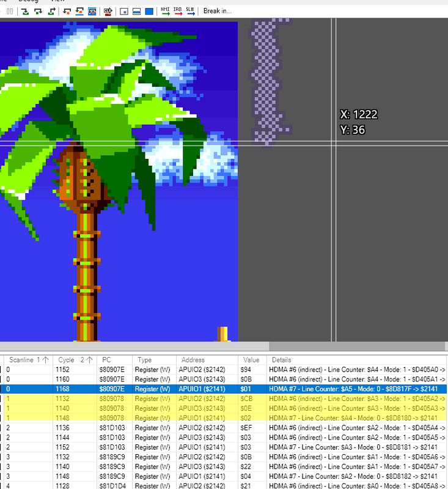Select scanline 0 row with cycle 1152
This screenshot has width=448, height=489.
click(224, 370)
